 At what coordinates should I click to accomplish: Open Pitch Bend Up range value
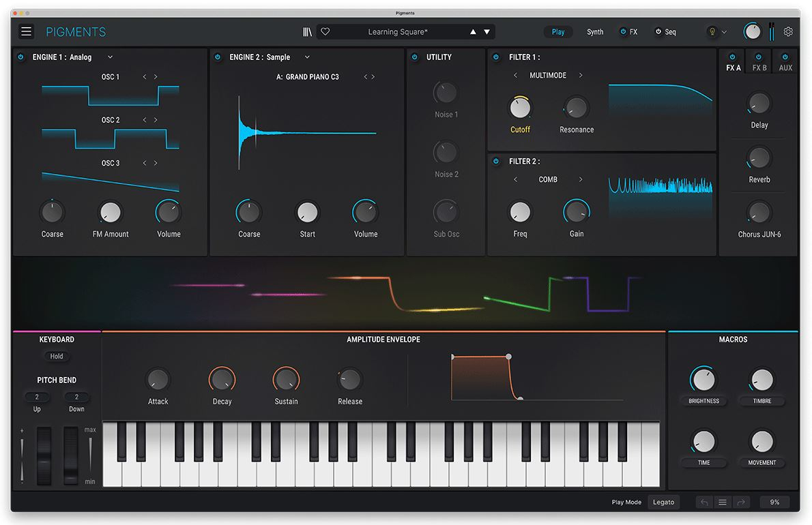point(37,397)
